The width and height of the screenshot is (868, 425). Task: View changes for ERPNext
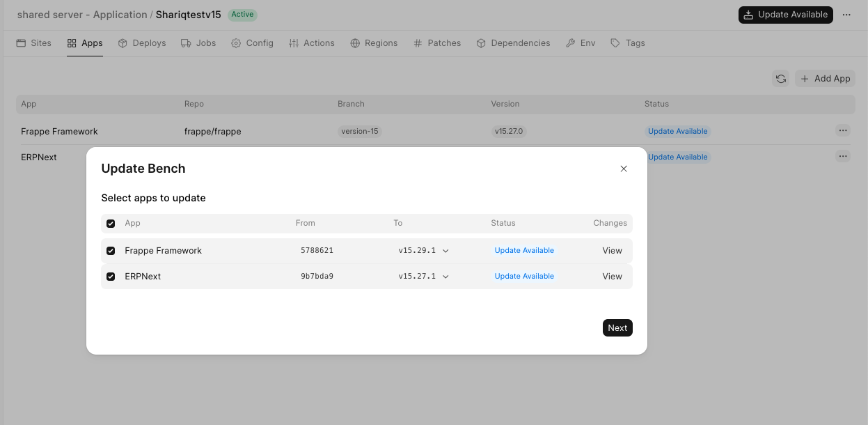tap(612, 277)
